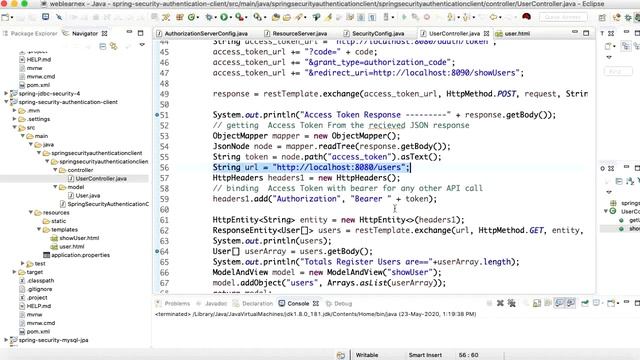640x360 pixels.
Task: Expand the target folder
Action: (x=15, y=272)
